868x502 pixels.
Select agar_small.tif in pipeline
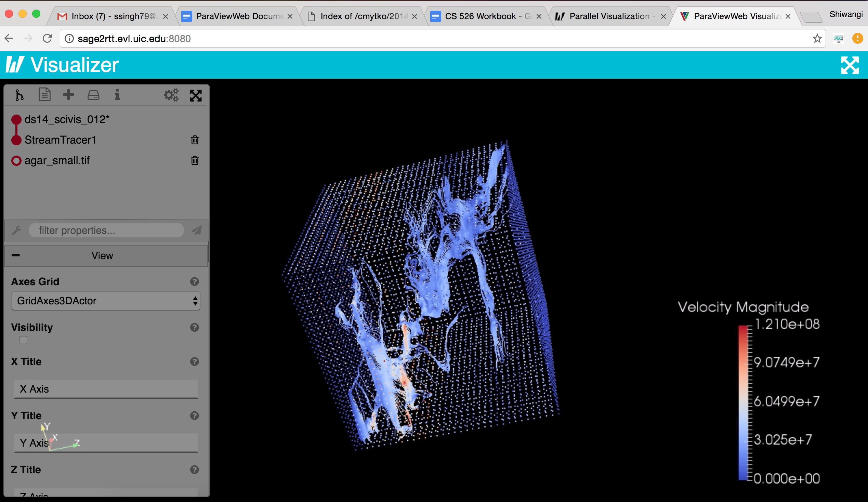(57, 160)
